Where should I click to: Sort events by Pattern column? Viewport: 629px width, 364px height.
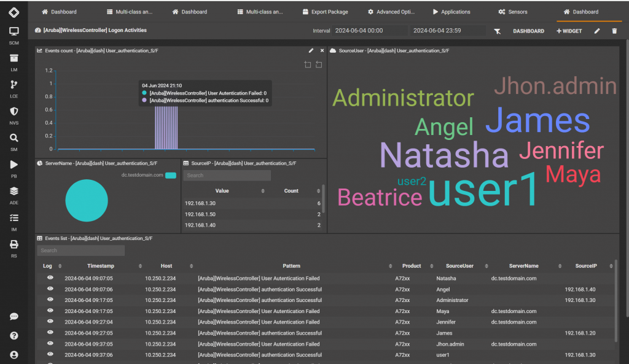pyautogui.click(x=390, y=266)
